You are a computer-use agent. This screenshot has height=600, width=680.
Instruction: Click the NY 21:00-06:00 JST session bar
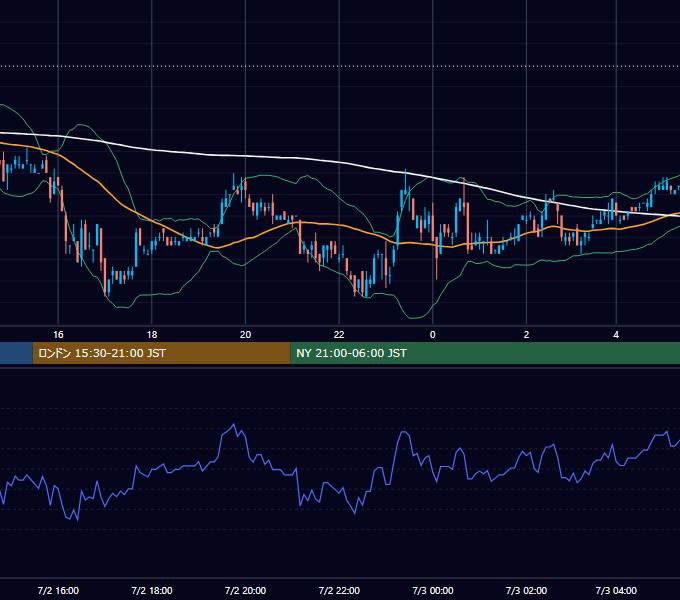click(485, 353)
